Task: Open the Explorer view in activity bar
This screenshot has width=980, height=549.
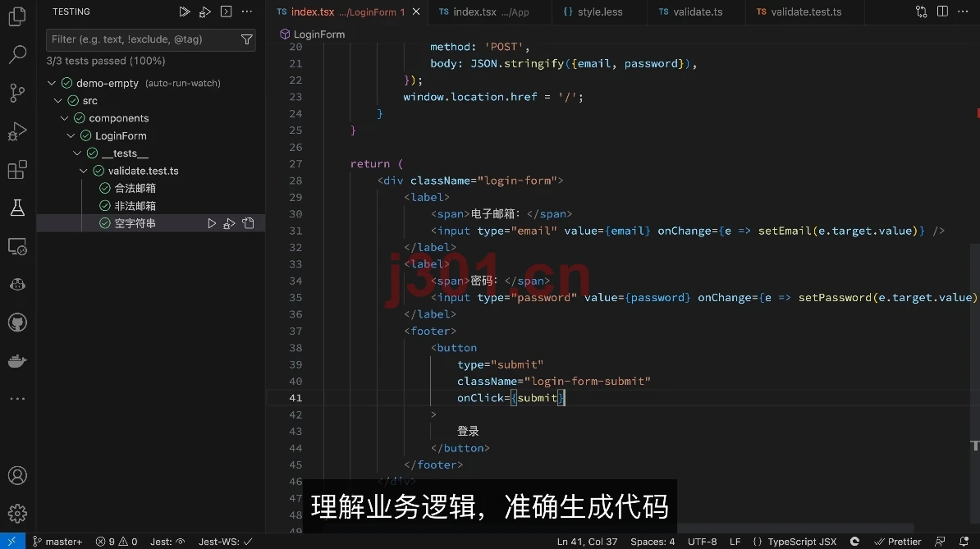Action: 17,16
